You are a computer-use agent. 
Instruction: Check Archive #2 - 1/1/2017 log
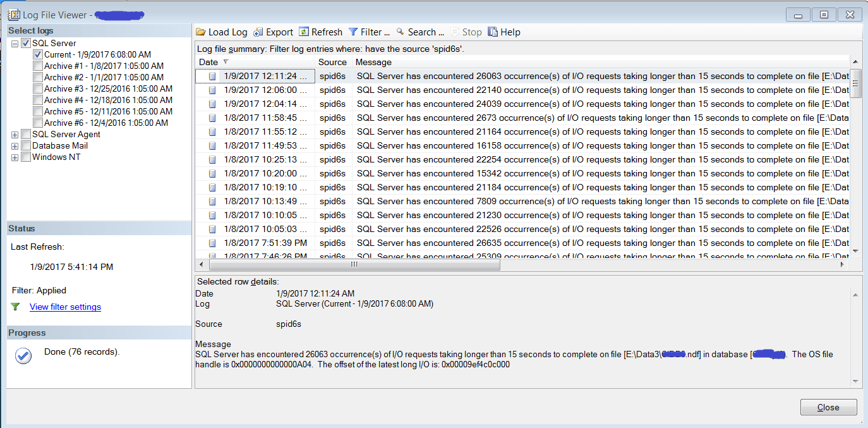tap(38, 78)
